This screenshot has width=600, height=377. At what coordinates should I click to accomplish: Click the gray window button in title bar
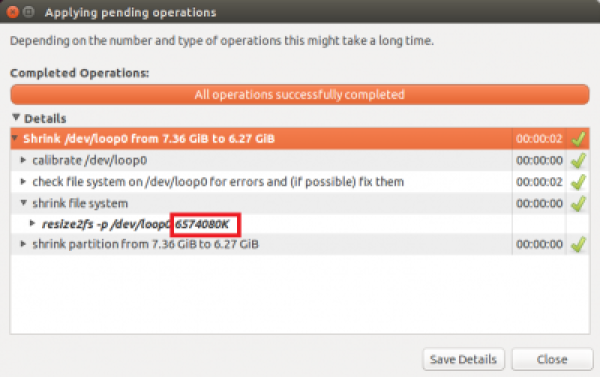point(29,12)
